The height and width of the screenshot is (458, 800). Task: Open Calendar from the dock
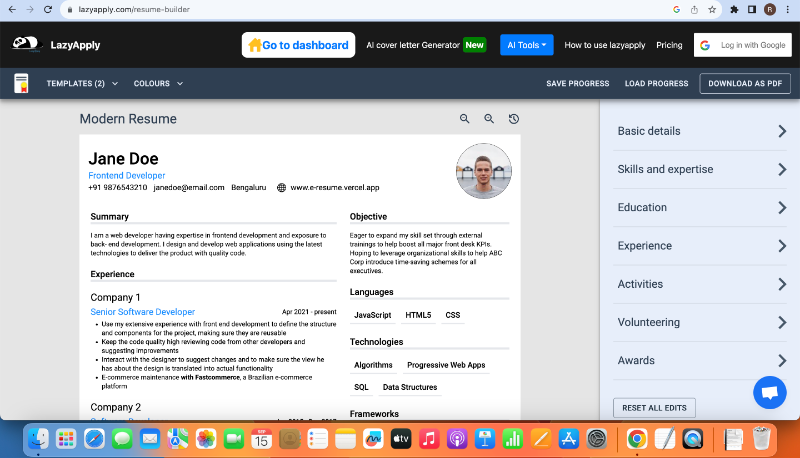(x=261, y=439)
